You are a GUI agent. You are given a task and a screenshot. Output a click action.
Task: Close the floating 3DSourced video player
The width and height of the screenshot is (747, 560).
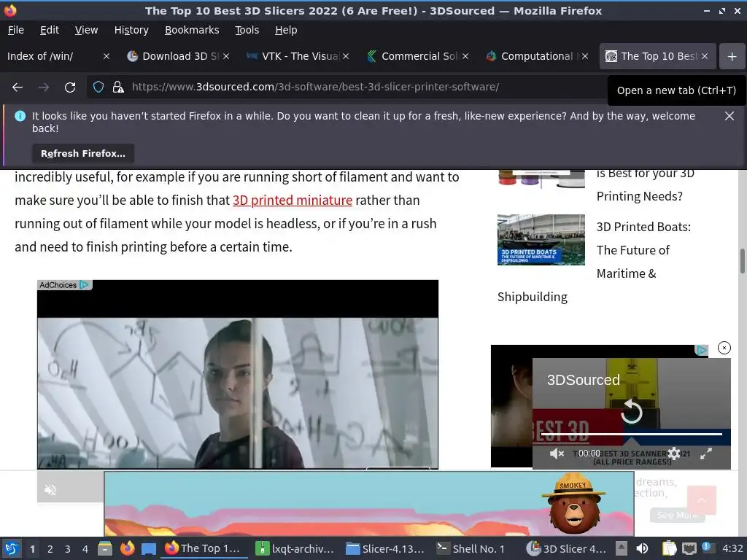tap(724, 348)
